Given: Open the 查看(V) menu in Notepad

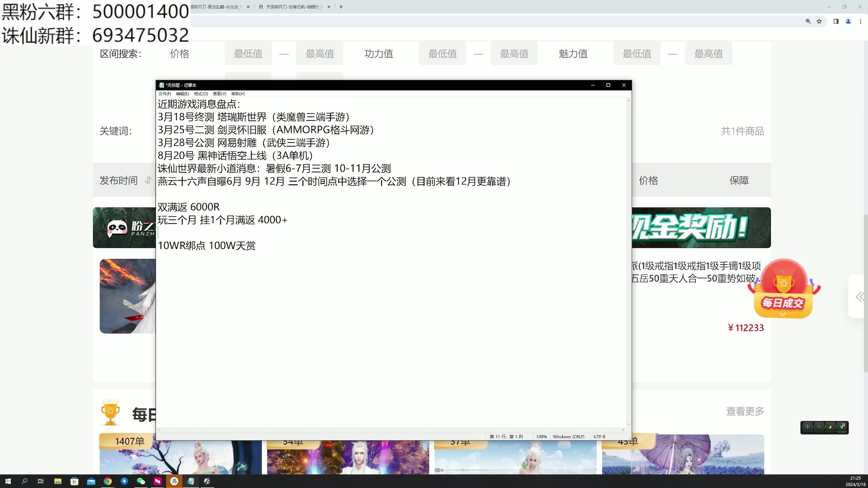Looking at the screenshot, I should coord(219,94).
